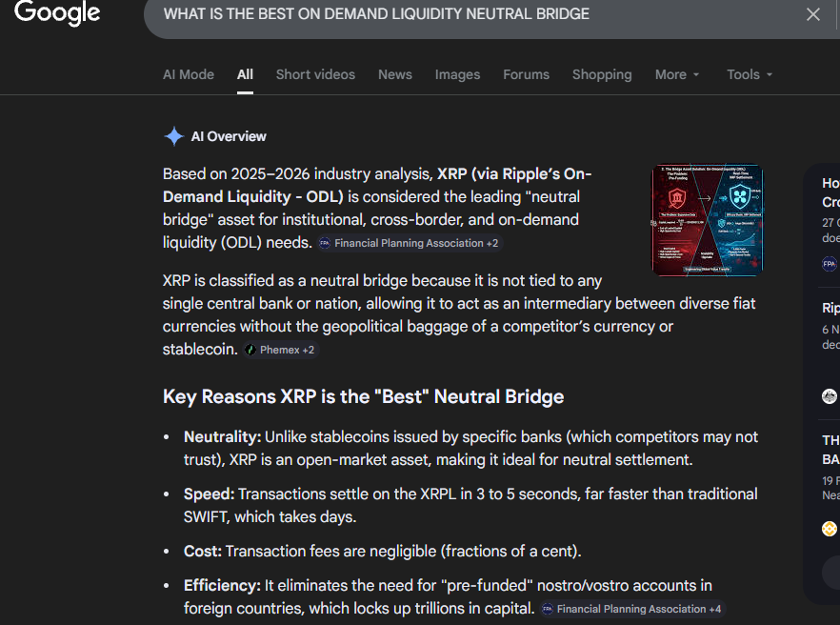Click the 'Efficiency:' bullet label
840x625 pixels.
coord(222,585)
